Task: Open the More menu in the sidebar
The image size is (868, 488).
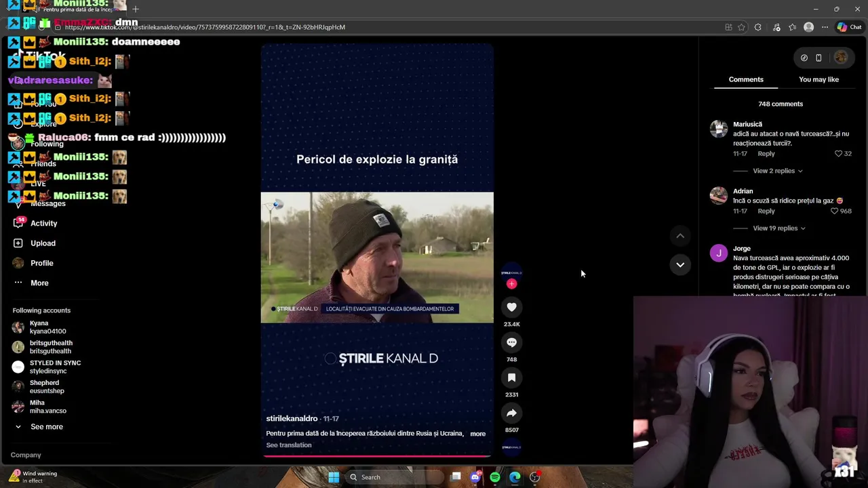Action: pyautogui.click(x=39, y=283)
